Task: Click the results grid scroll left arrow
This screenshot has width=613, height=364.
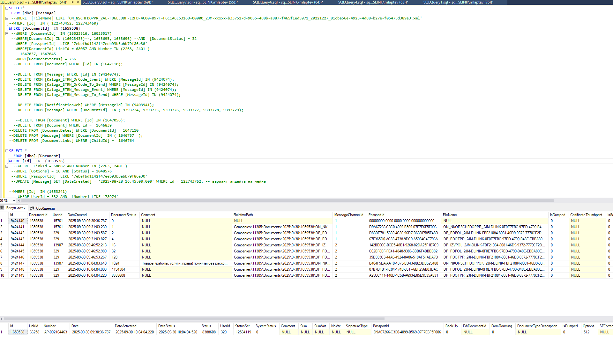Action: point(1,319)
